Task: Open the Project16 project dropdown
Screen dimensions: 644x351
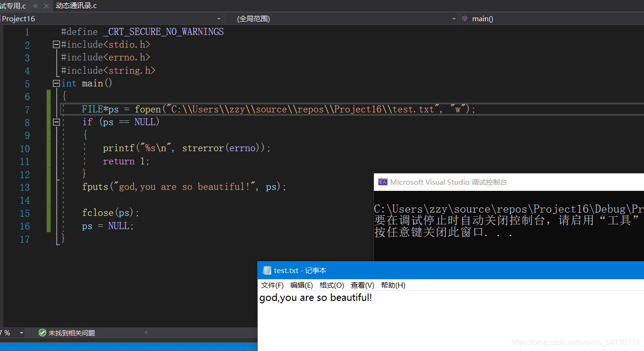Action: [x=219, y=19]
